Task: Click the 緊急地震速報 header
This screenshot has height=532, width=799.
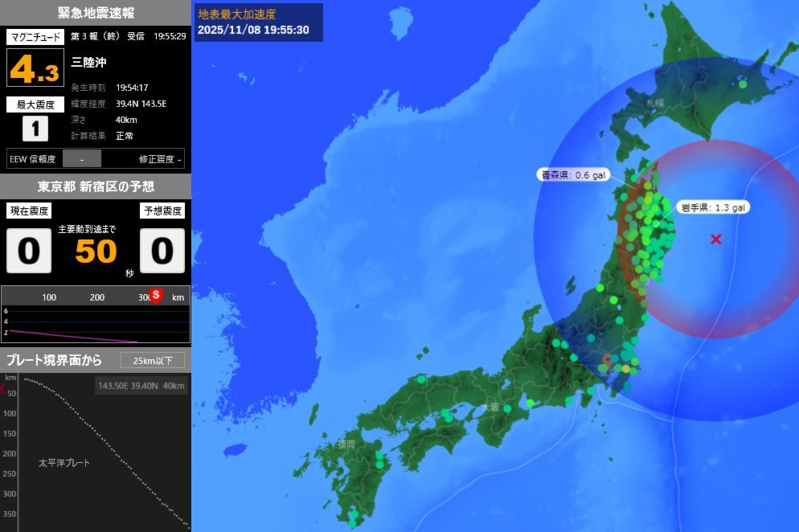Action: (x=96, y=13)
